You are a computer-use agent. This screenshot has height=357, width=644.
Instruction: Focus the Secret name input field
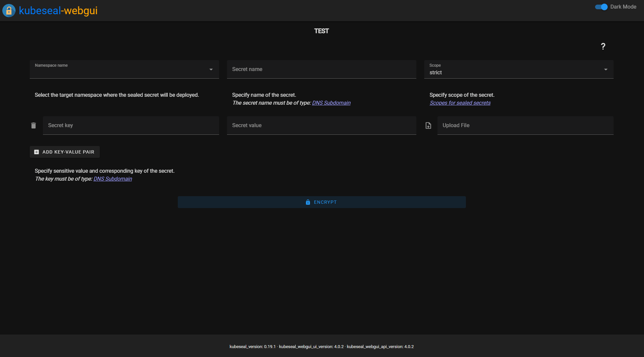pyautogui.click(x=321, y=69)
